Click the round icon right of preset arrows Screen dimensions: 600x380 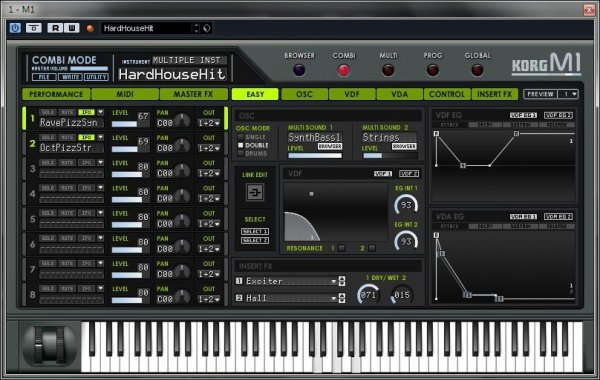point(207,28)
